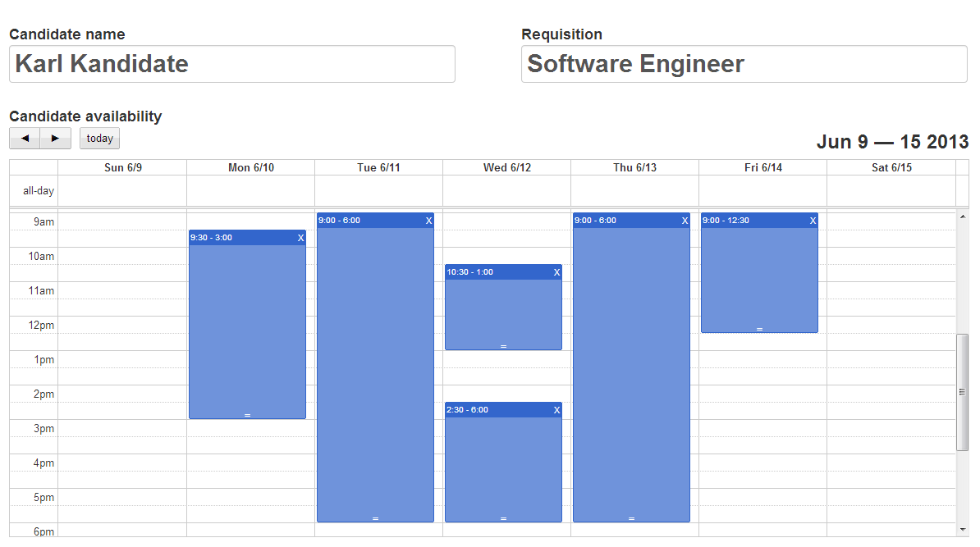Screen dimensions: 980x547
Task: Click resize handle of Monday availability block
Action: [247, 416]
